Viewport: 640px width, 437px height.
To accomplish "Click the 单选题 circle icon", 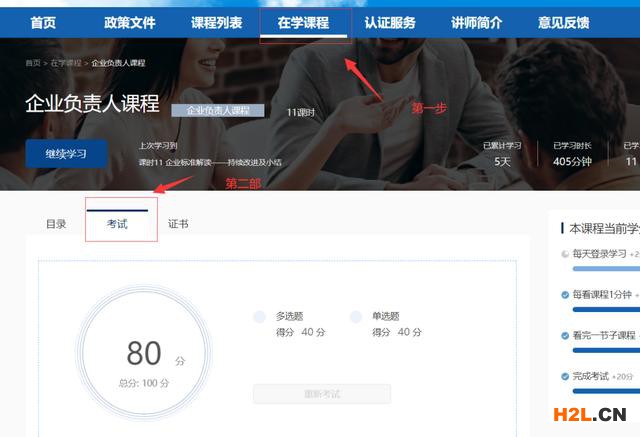I will pyautogui.click(x=356, y=317).
